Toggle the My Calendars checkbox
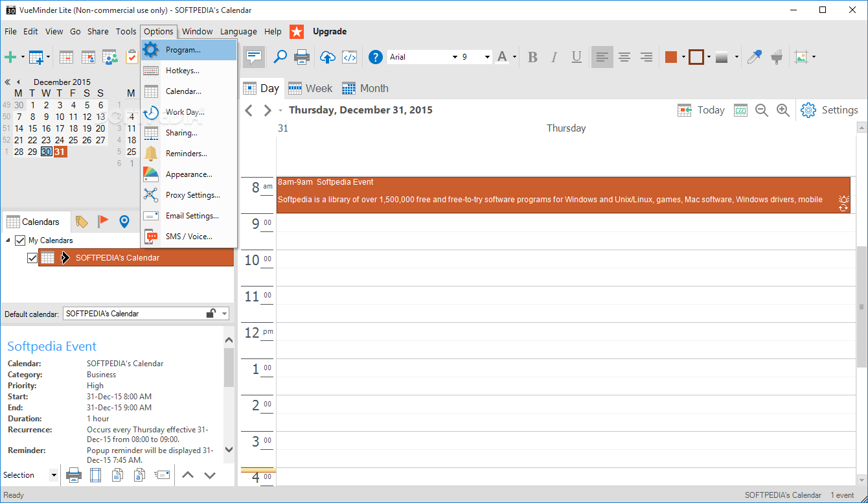This screenshot has height=503, width=868. [x=20, y=240]
